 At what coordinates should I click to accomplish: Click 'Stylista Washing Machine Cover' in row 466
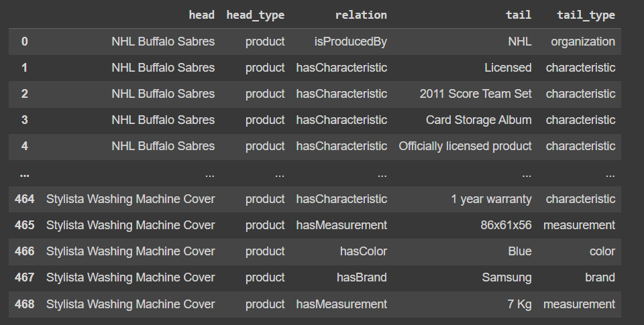pos(131,251)
